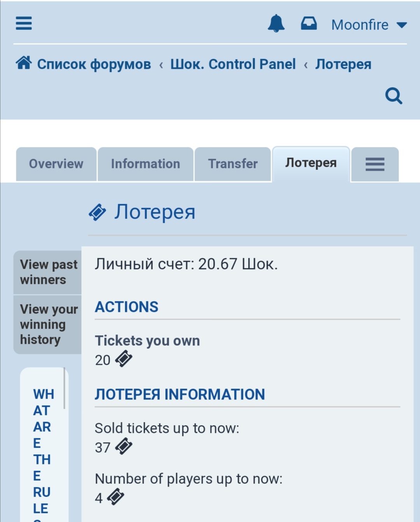Image resolution: width=420 pixels, height=522 pixels.
Task: Click the ticket icon next to 4
Action: [x=115, y=497]
